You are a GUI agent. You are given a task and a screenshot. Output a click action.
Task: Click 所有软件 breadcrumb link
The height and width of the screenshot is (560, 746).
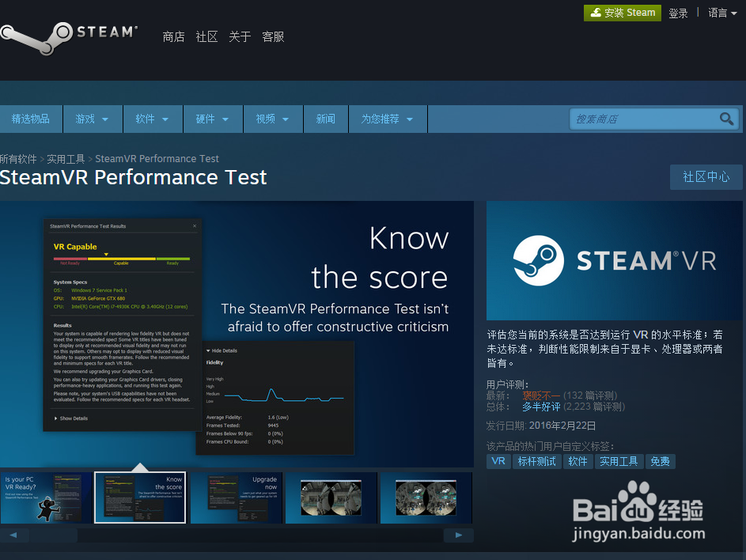pyautogui.click(x=18, y=159)
